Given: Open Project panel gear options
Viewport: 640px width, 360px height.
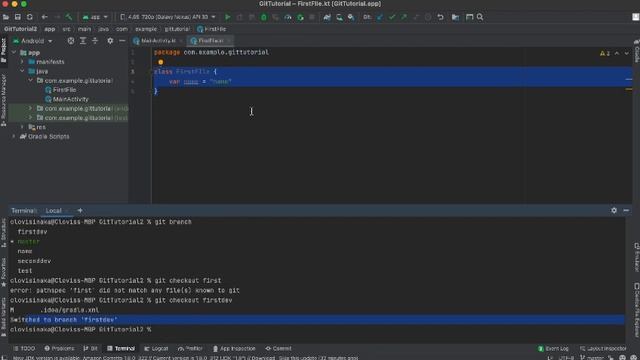Looking at the screenshot, I should pos(110,41).
